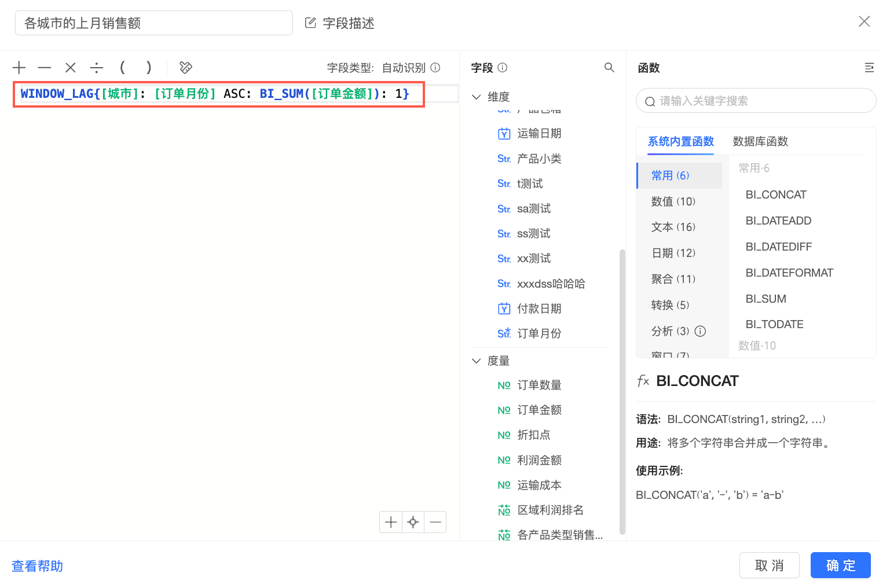Screen dimensions: 879x588
Task: Open the field type info tooltip icon
Action: point(435,68)
